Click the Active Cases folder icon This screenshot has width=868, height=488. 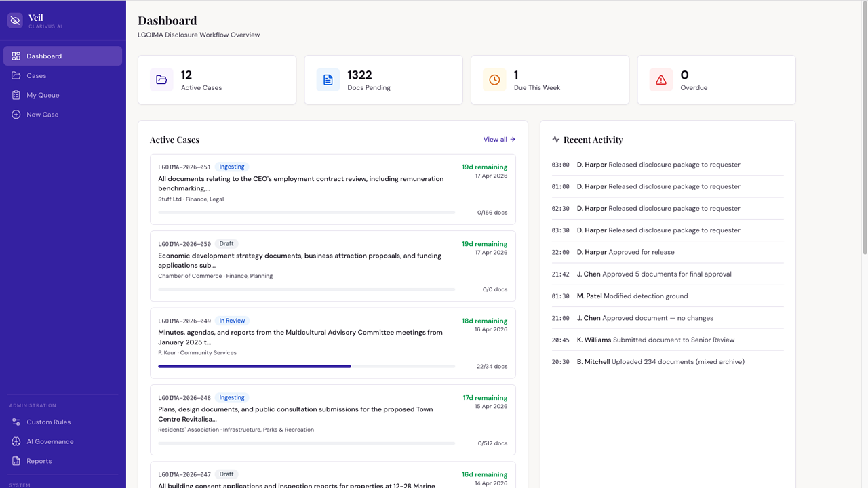point(161,80)
